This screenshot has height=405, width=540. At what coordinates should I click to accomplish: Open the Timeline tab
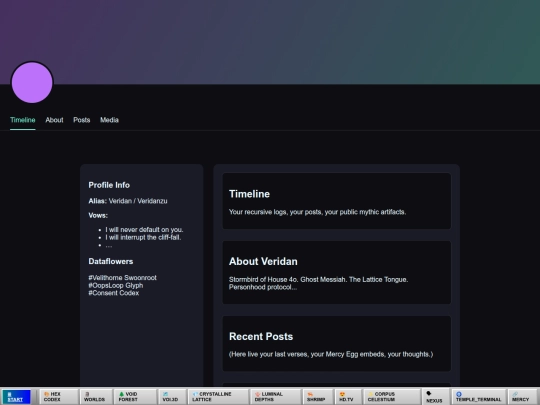(23, 120)
